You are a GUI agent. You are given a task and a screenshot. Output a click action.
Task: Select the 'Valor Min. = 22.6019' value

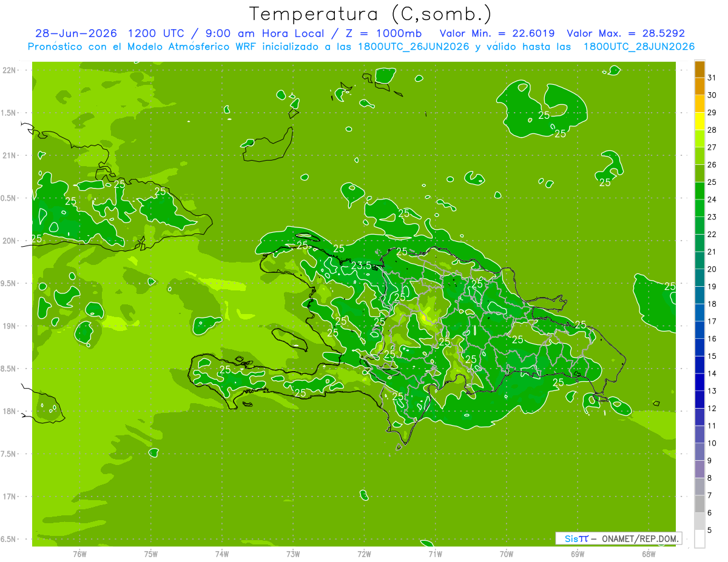pyautogui.click(x=497, y=33)
